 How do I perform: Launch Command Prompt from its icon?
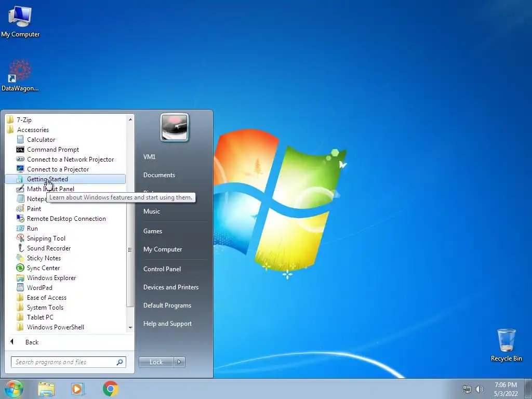20,149
